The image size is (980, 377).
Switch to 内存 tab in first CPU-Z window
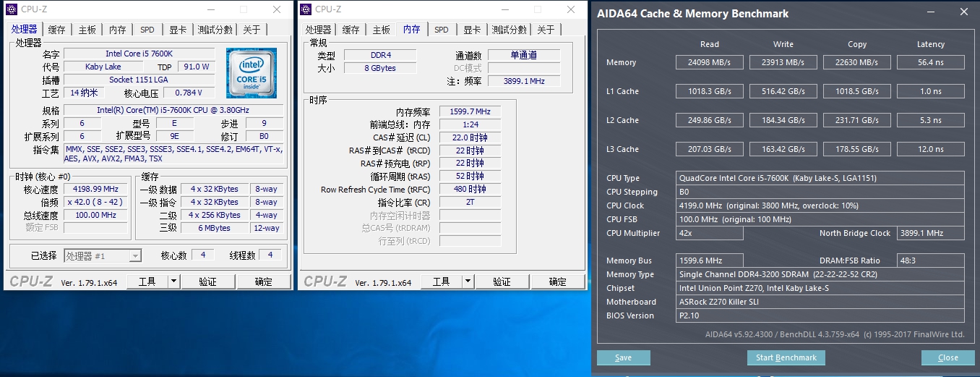click(x=118, y=30)
